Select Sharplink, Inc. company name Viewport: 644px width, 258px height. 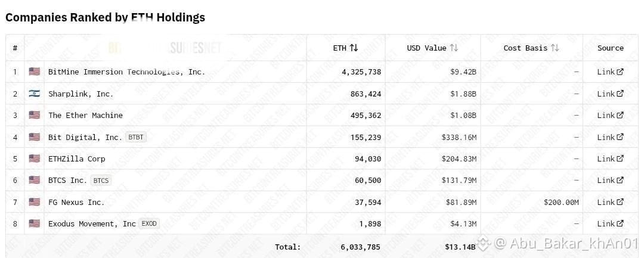point(80,94)
